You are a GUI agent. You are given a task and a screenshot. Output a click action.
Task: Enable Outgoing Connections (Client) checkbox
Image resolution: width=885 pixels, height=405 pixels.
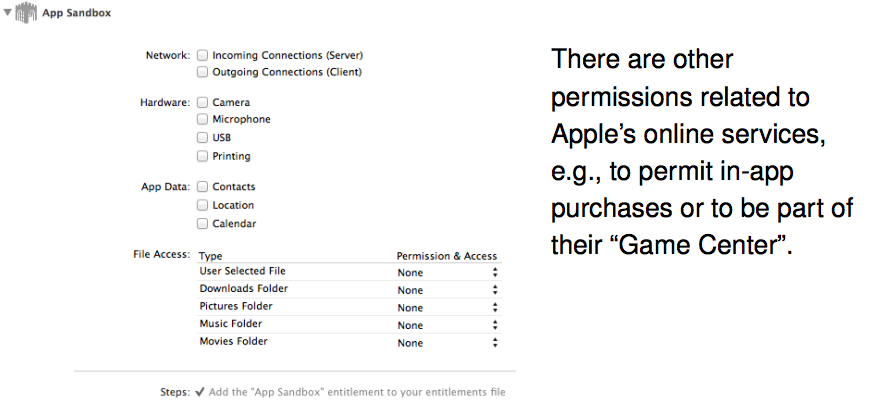pos(203,72)
